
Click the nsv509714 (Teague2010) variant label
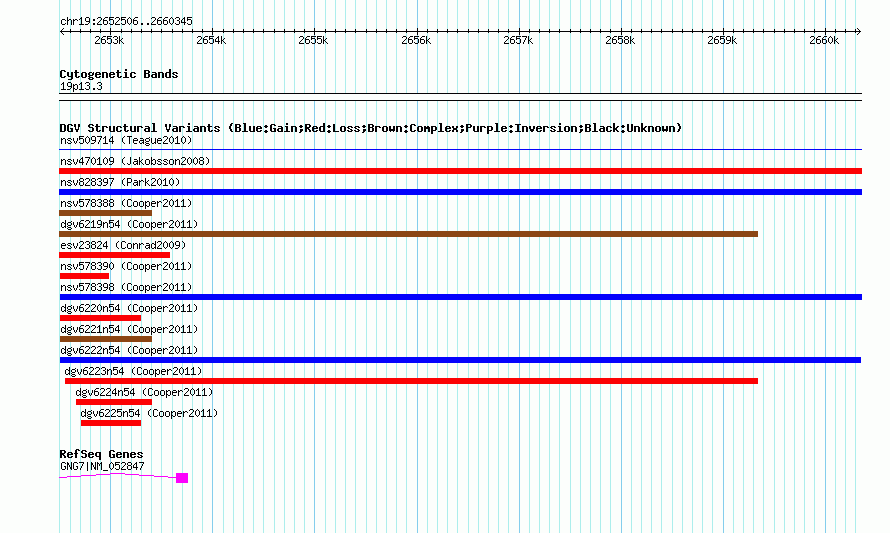coord(126,140)
